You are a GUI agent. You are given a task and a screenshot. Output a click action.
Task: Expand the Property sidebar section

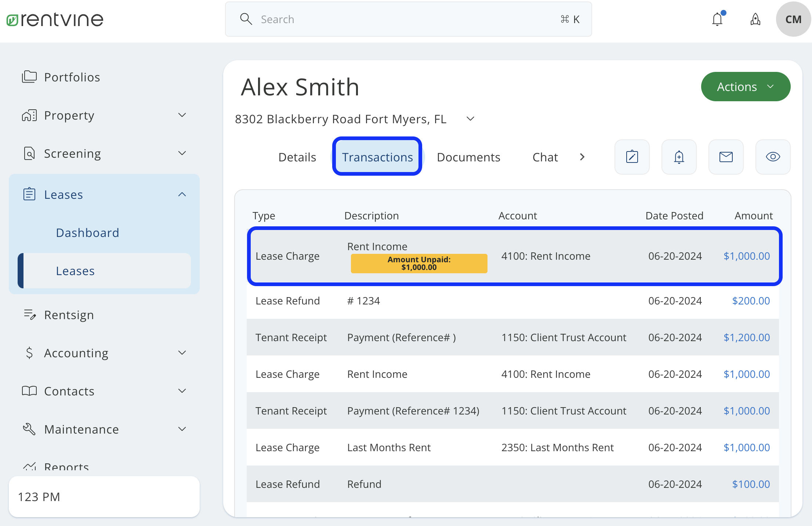pyautogui.click(x=182, y=115)
